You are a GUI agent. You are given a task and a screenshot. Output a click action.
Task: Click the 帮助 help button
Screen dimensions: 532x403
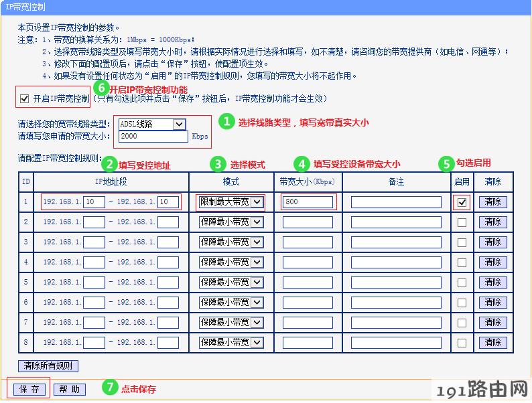69,389
